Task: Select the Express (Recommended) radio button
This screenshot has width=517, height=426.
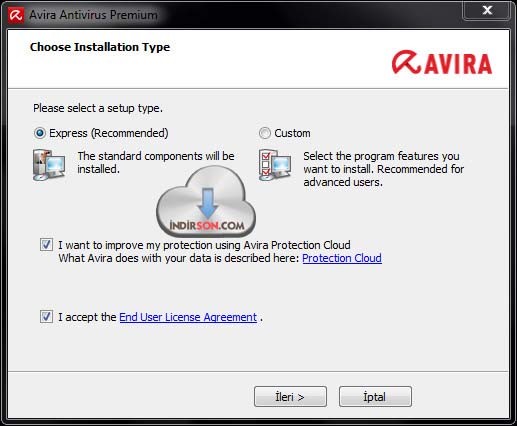Action: 40,133
